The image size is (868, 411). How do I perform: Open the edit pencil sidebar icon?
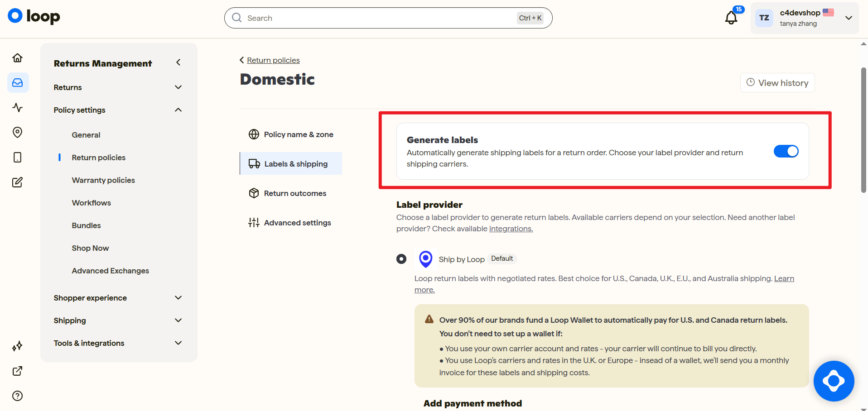(18, 182)
